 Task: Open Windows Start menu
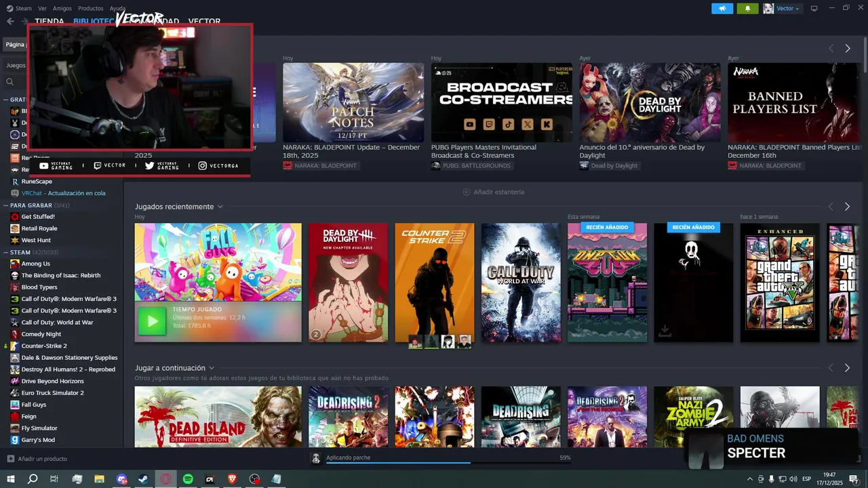point(10,479)
